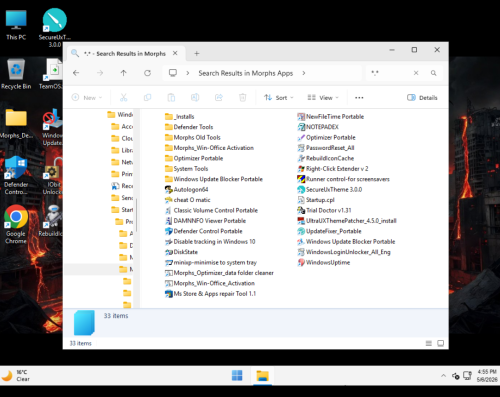The width and height of the screenshot is (500, 397).
Task: Show hidden system tray icons chevron
Action: coord(443,376)
